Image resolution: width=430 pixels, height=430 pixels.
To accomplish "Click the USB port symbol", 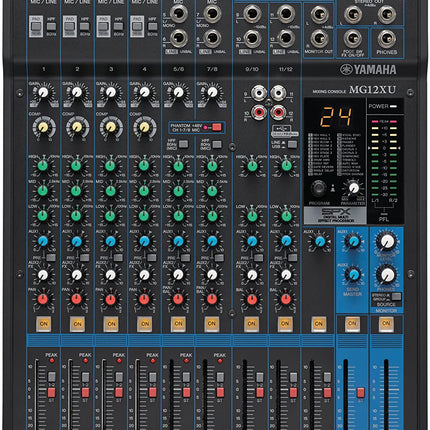I will coord(281,128).
